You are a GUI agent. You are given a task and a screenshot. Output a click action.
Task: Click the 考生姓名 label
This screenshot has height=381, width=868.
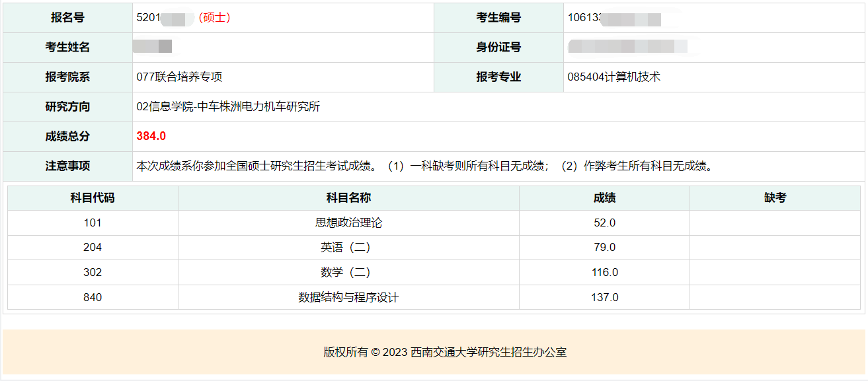67,48
